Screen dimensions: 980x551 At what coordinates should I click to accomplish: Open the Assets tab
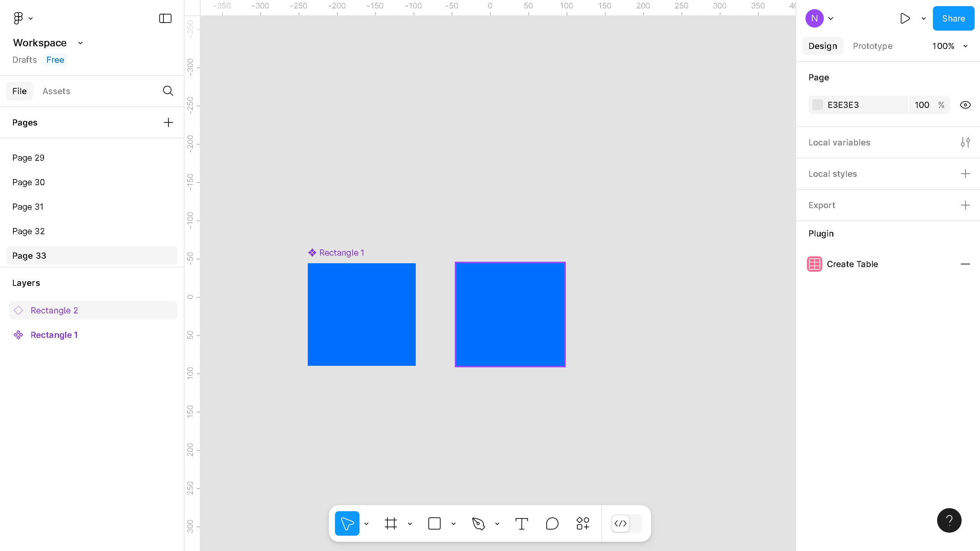56,91
